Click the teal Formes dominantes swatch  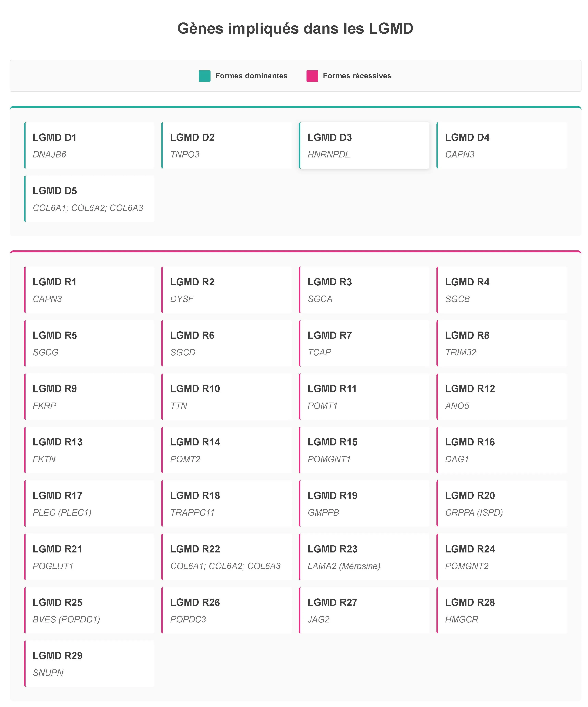pyautogui.click(x=204, y=76)
